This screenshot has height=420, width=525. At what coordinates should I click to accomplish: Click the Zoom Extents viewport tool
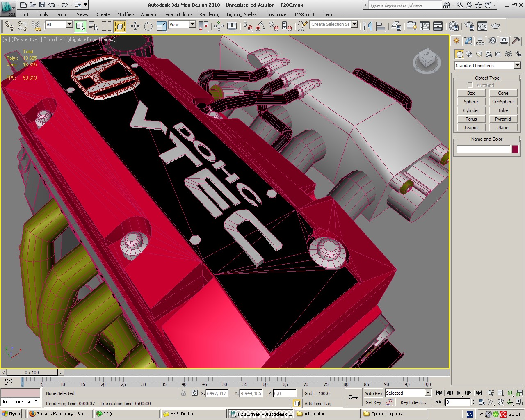click(510, 393)
